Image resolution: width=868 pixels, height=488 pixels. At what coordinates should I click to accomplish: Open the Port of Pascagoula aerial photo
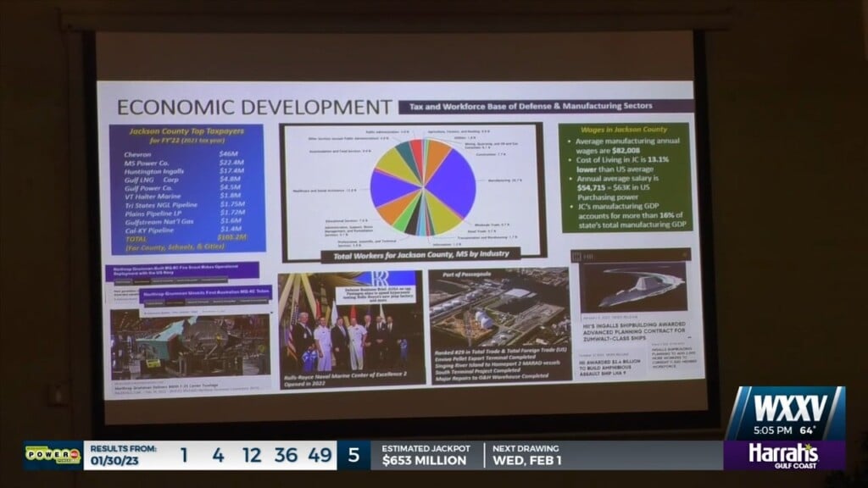coord(500,308)
